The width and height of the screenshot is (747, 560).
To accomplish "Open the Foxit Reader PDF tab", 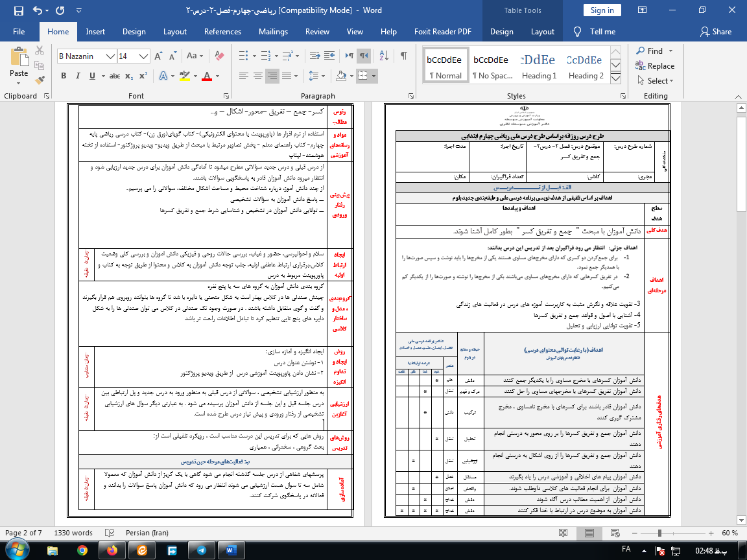I will click(443, 32).
